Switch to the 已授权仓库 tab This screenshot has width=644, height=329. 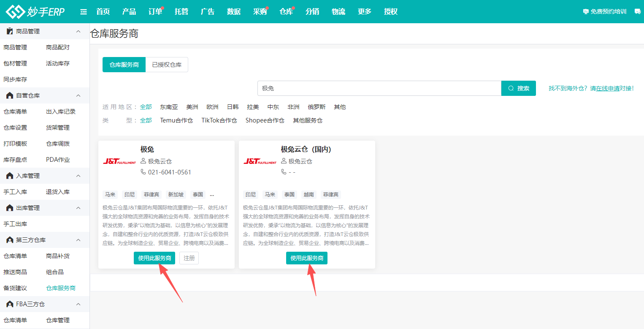click(x=167, y=65)
